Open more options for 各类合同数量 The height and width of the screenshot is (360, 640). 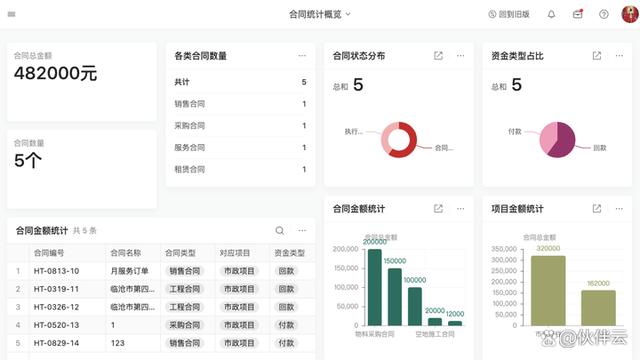pyautogui.click(x=302, y=56)
